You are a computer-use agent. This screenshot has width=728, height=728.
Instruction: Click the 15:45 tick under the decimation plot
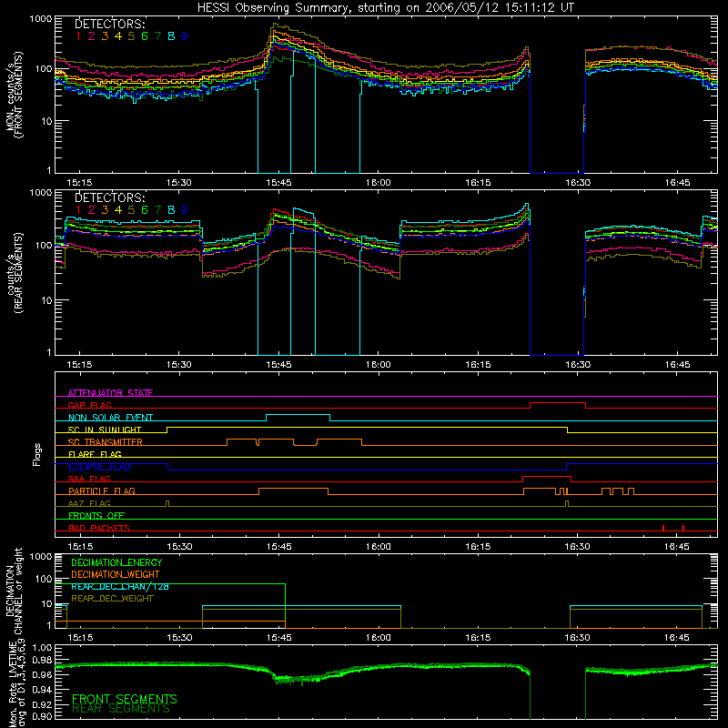tap(278, 638)
